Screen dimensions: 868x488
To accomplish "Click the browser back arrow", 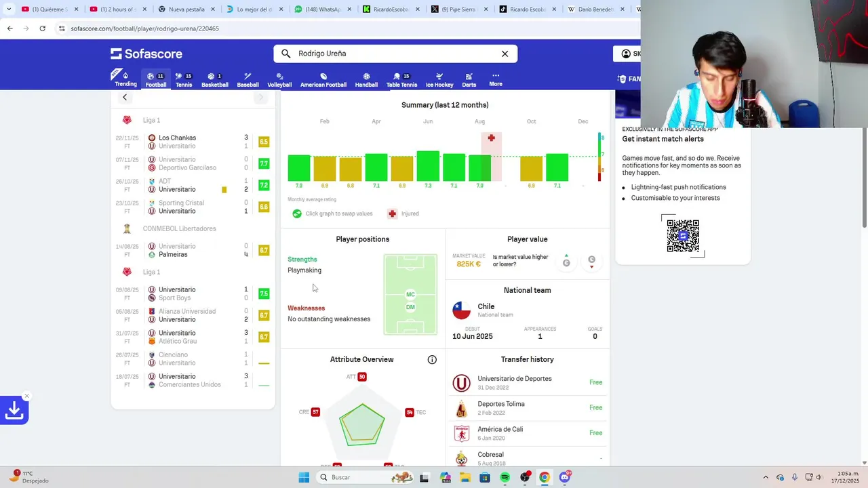I will tap(9, 28).
